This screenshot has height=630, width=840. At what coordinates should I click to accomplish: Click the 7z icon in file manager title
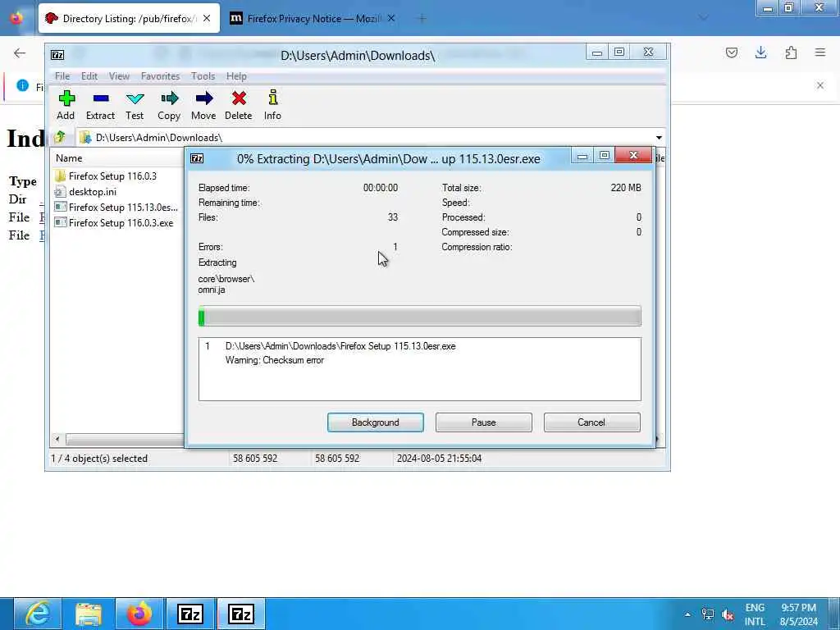tap(57, 55)
